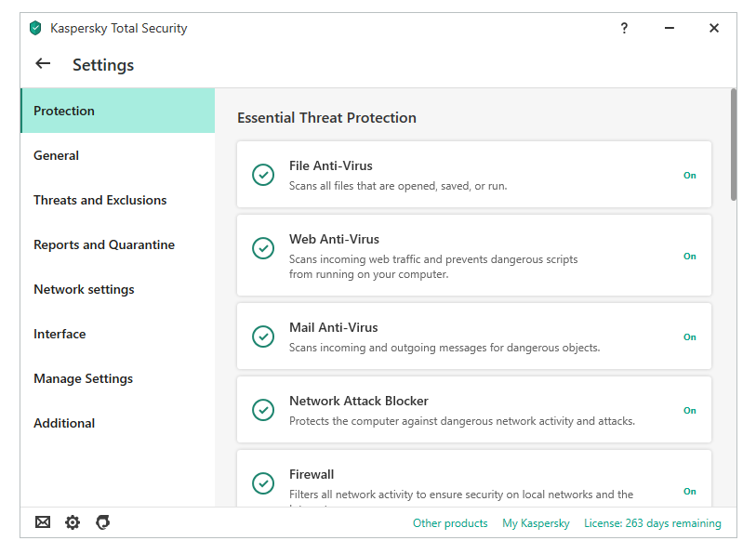Click the Essential Threat Protection heading
Viewport: 756px width, 554px height.
point(326,118)
